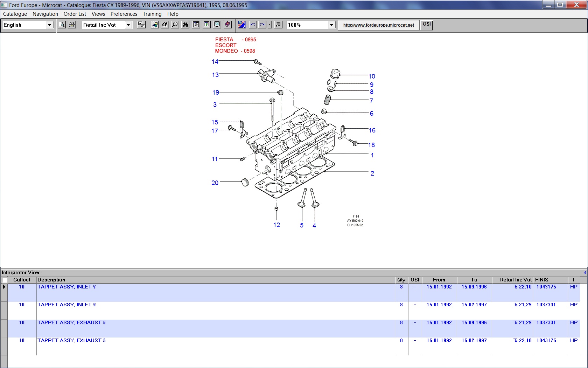Select callout 3 on the diagram
Viewport: 588px width, 368px height.
pos(215,105)
